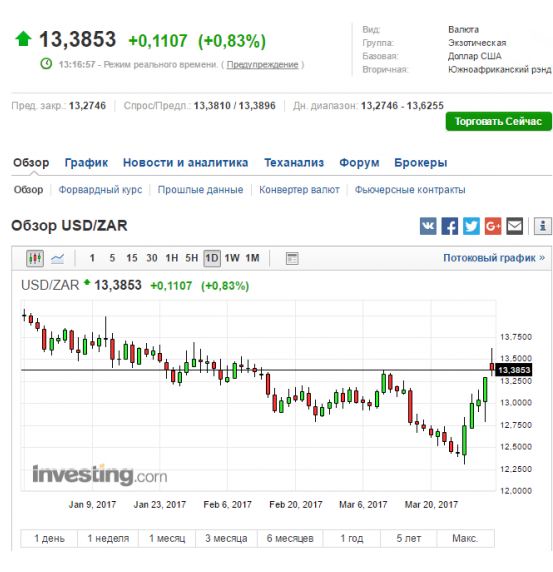Switch to candlestick chart type icon
Screen dimensions: 553x572
tap(35, 259)
